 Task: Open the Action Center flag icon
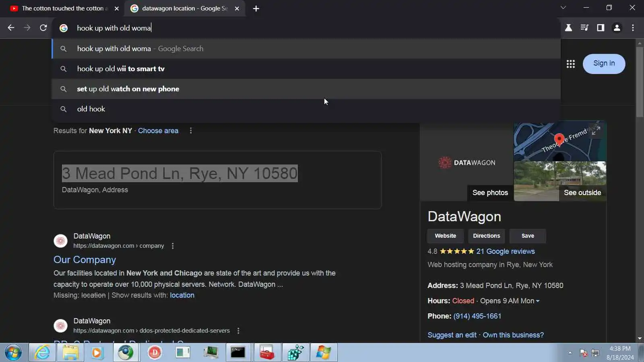(x=583, y=353)
